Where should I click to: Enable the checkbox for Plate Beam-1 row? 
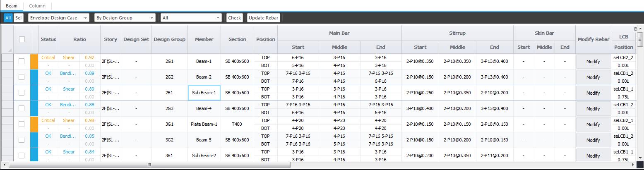click(22, 124)
